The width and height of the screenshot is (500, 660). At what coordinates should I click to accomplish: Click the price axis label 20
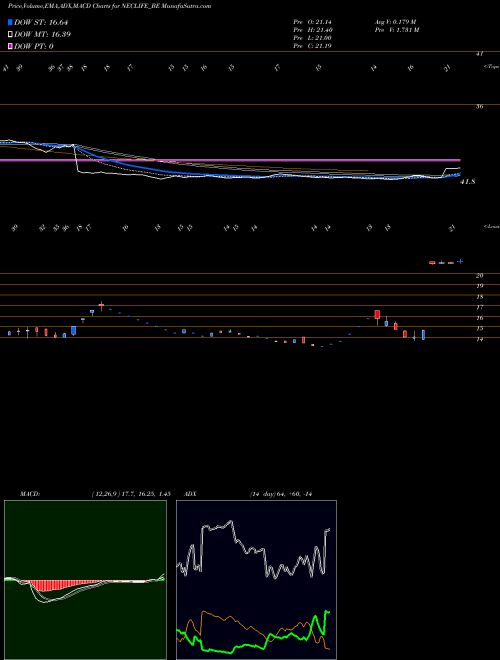click(479, 275)
